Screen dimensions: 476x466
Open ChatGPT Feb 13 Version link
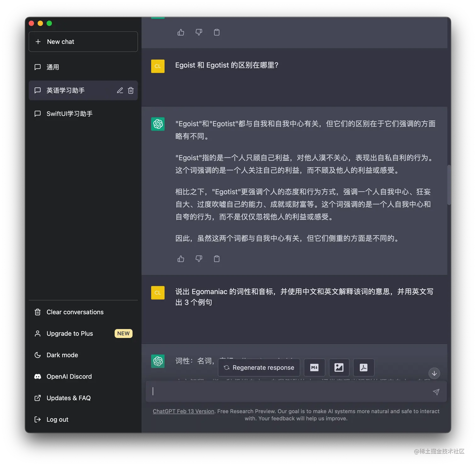[184, 411]
